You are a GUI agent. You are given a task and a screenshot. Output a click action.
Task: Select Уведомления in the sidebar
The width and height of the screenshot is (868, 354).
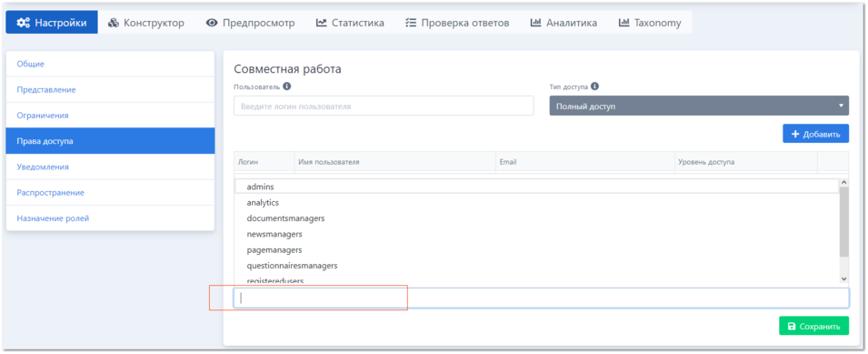tap(110, 167)
